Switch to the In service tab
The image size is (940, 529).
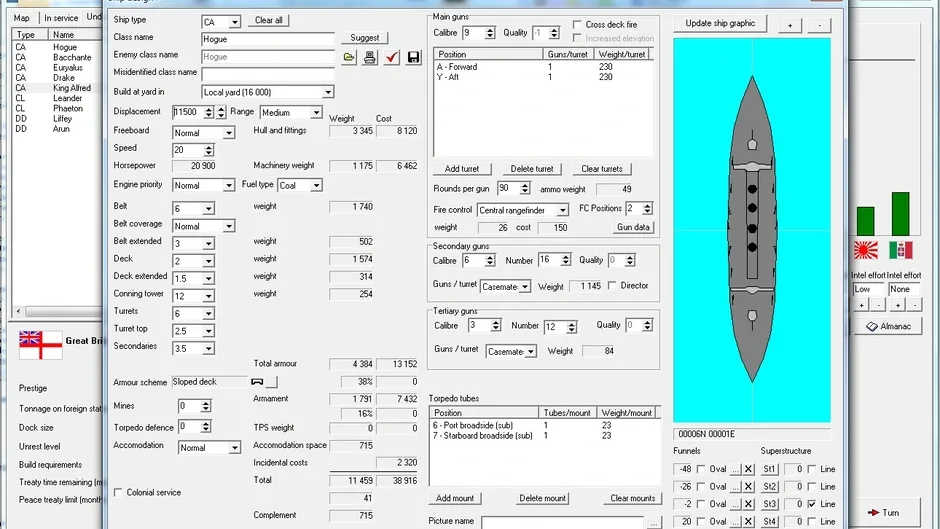[x=61, y=18]
